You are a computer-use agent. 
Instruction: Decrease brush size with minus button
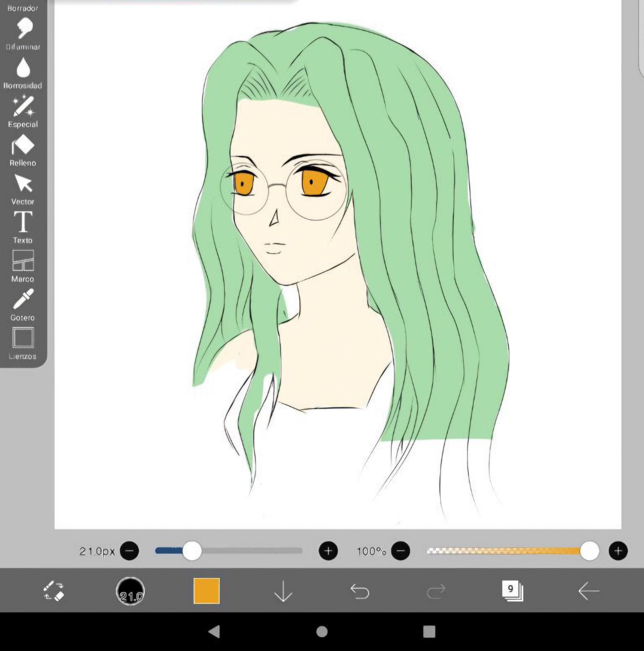pos(129,551)
